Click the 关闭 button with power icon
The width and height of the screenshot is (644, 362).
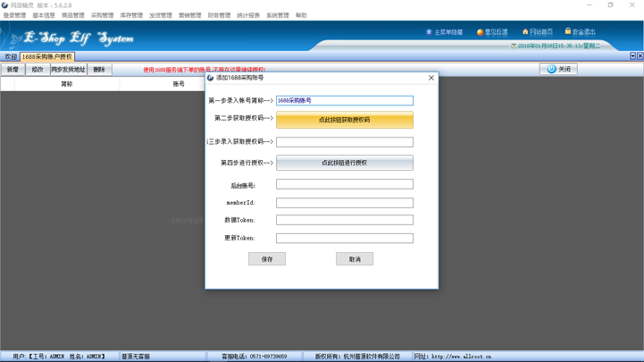[x=558, y=69]
